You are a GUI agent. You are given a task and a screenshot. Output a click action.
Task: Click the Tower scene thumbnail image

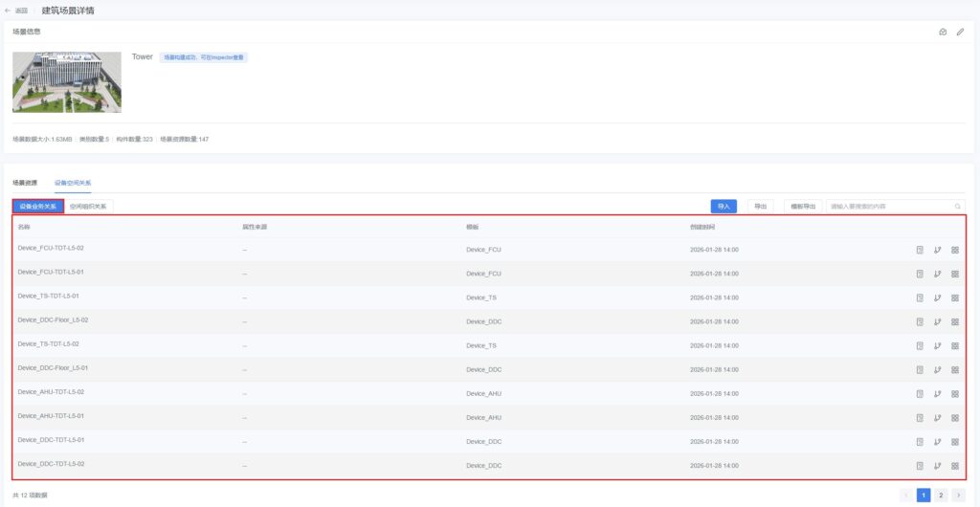pyautogui.click(x=67, y=82)
